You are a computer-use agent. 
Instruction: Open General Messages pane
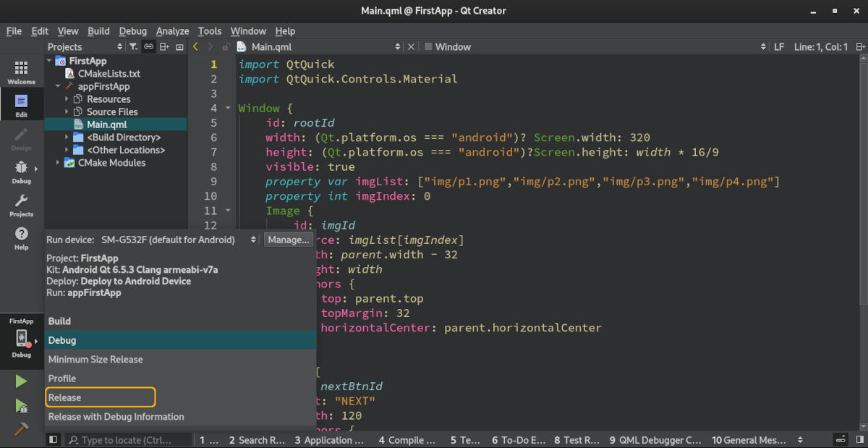(749, 439)
